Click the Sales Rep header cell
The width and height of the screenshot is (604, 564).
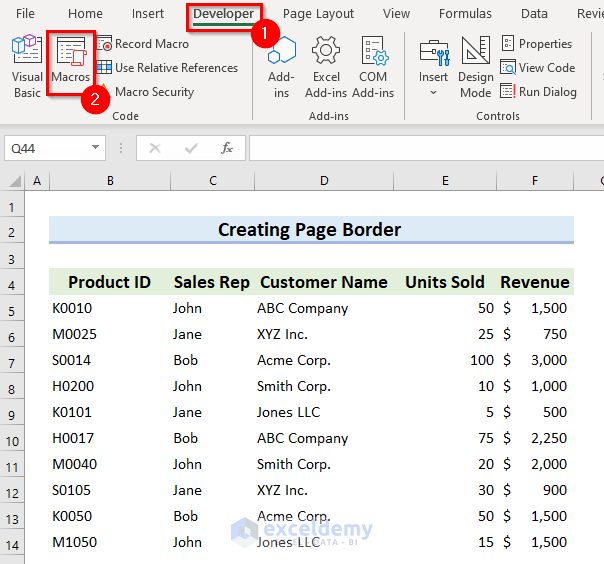[212, 282]
